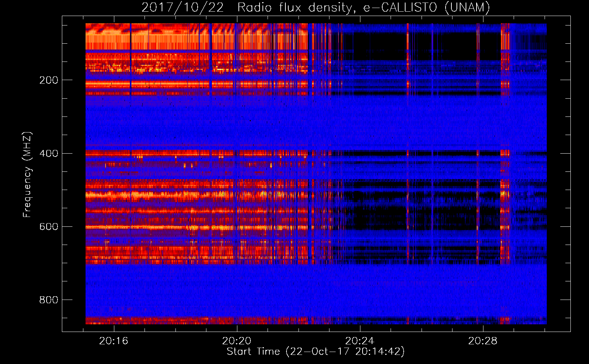Select the 400 frequency tick label
The width and height of the screenshot is (589, 364).
coord(49,153)
